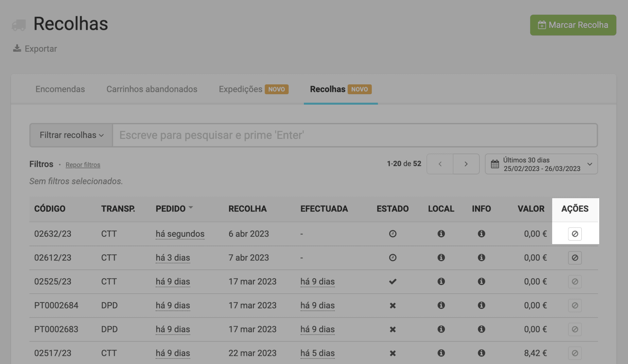Click pending clock status for 02632/23

click(x=392, y=234)
